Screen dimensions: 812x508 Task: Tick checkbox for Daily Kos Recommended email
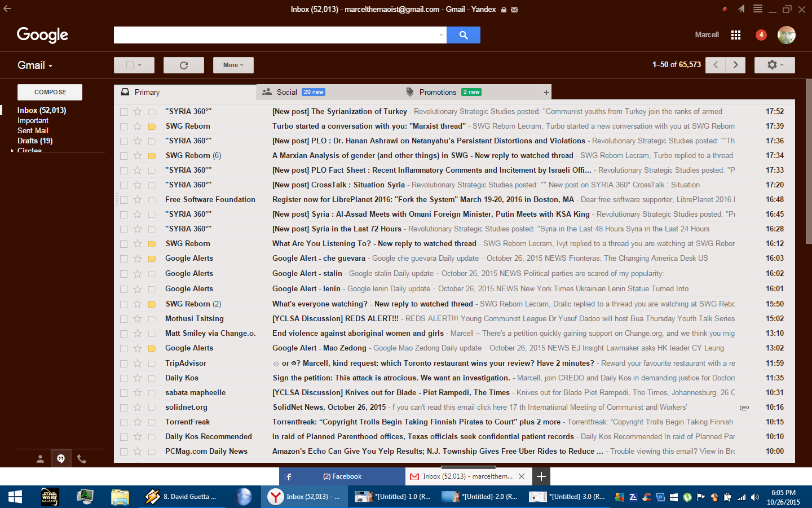[123, 437]
